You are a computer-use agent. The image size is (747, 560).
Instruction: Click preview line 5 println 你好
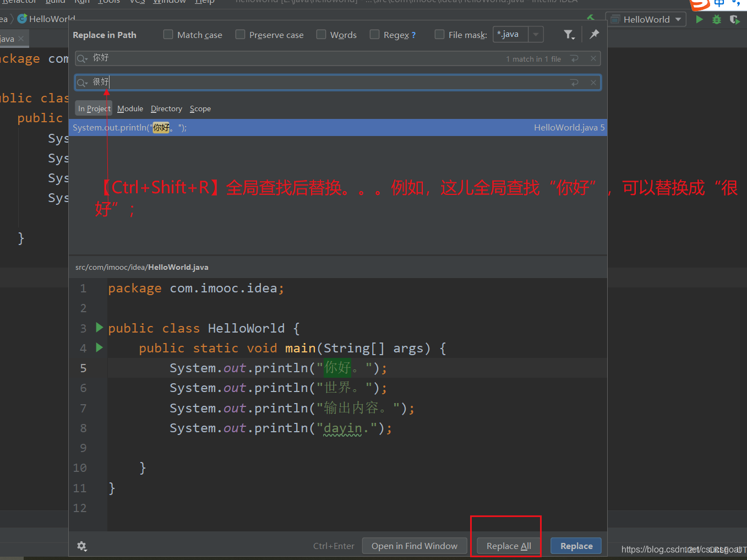278,368
